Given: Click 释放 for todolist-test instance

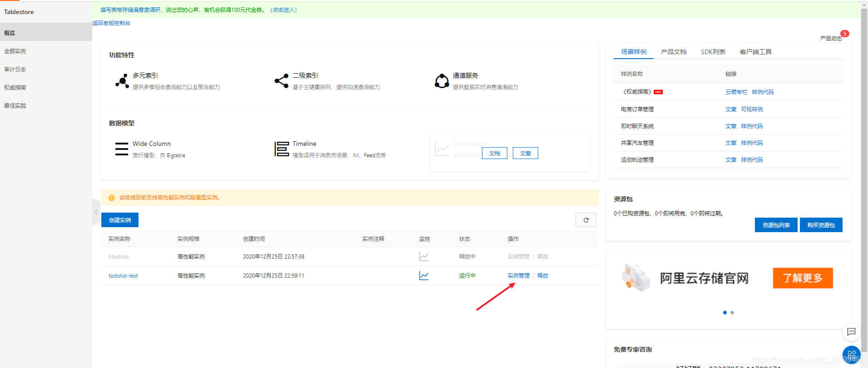Looking at the screenshot, I should pyautogui.click(x=542, y=275).
